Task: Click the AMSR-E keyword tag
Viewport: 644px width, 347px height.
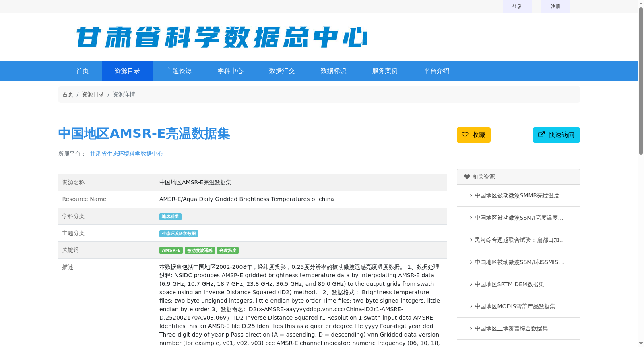Action: tap(171, 250)
